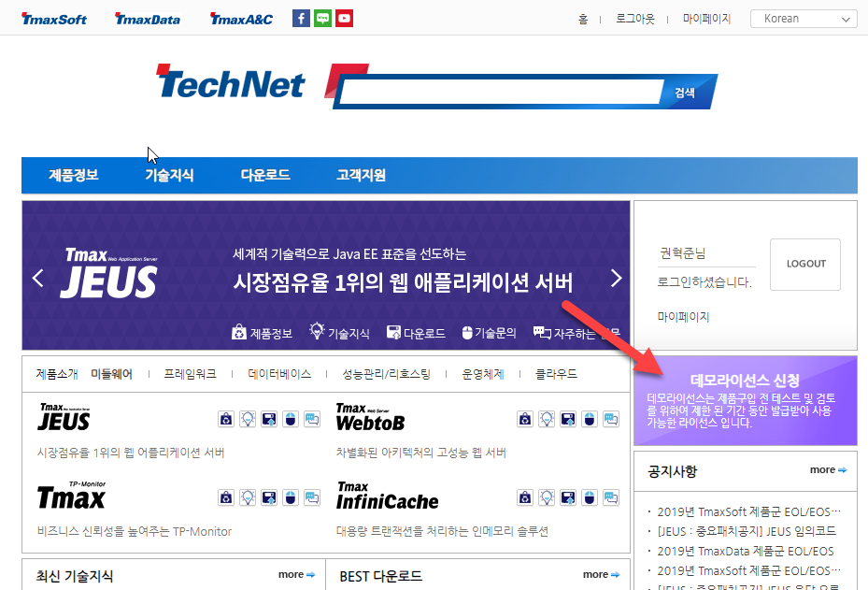
Task: Click 마이페이지 link in top bar
Action: point(706,19)
